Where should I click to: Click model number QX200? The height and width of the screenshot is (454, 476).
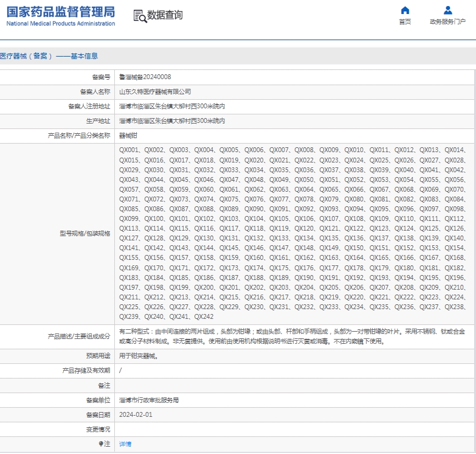click(x=204, y=287)
